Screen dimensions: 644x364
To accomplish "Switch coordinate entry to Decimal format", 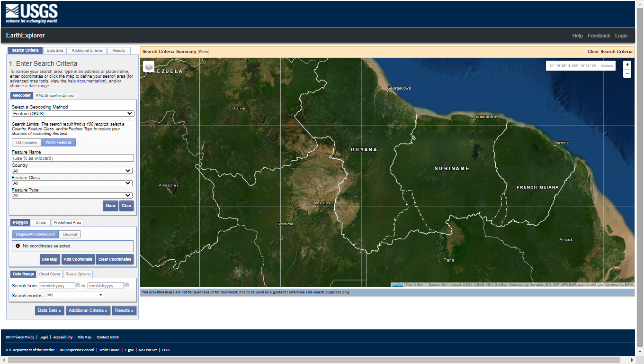I will pos(70,234).
